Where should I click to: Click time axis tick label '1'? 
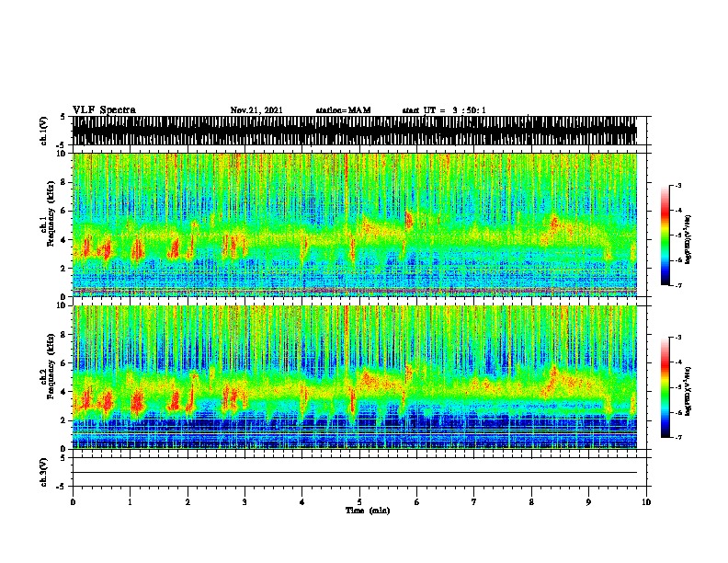click(x=130, y=502)
